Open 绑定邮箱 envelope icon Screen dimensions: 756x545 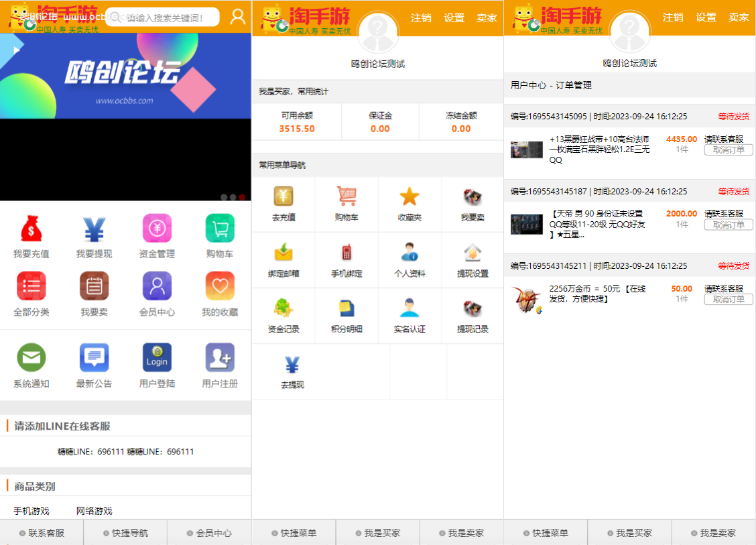pyautogui.click(x=283, y=252)
